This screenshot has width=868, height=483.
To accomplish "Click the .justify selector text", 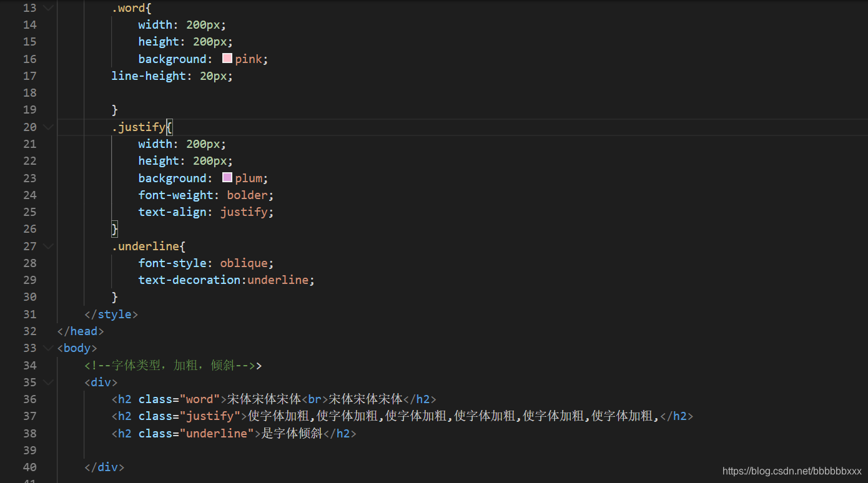I will click(139, 127).
